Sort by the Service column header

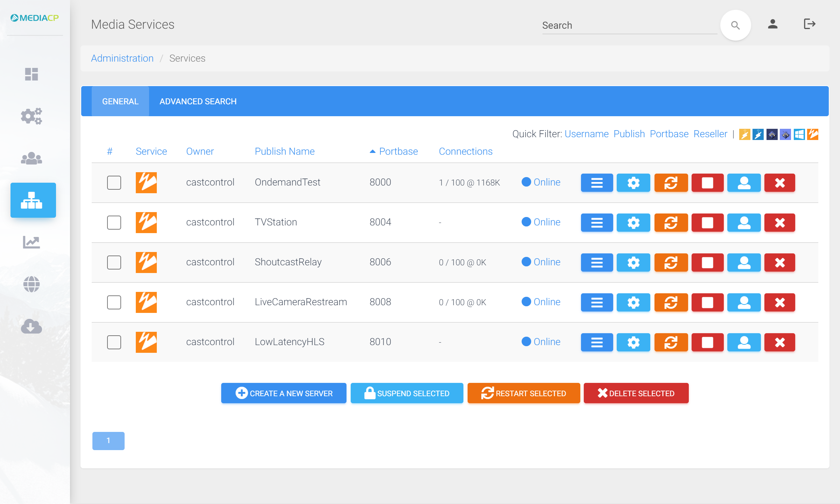(x=151, y=152)
